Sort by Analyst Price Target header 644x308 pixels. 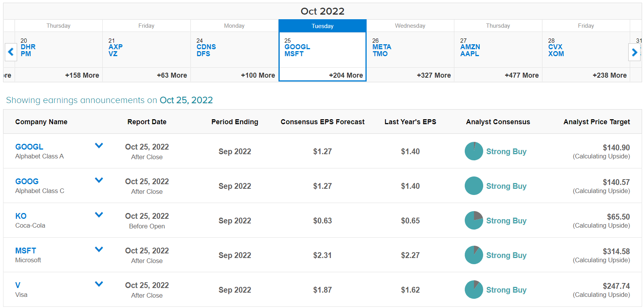[597, 122]
